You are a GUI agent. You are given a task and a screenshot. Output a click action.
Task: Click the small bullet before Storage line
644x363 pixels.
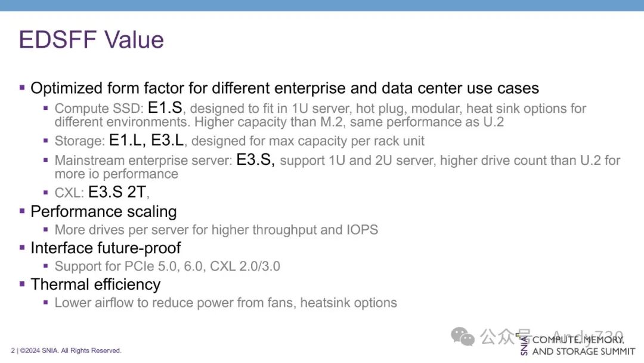point(46,141)
